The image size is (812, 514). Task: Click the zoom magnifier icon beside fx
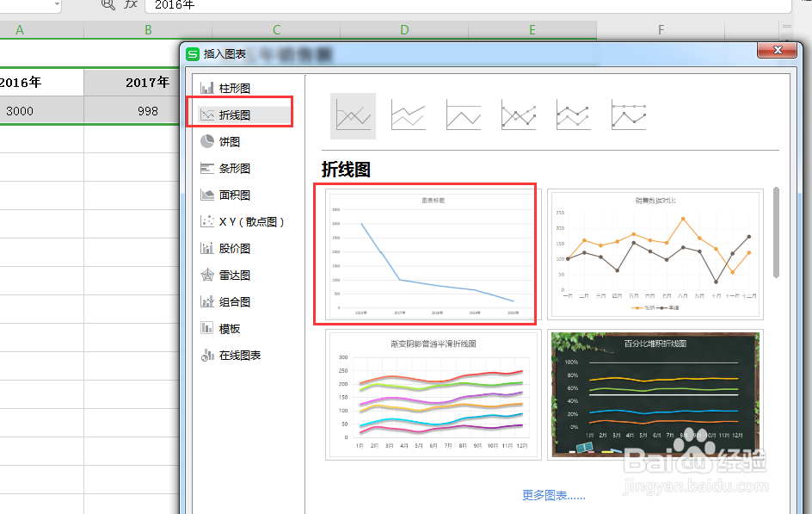tap(108, 4)
